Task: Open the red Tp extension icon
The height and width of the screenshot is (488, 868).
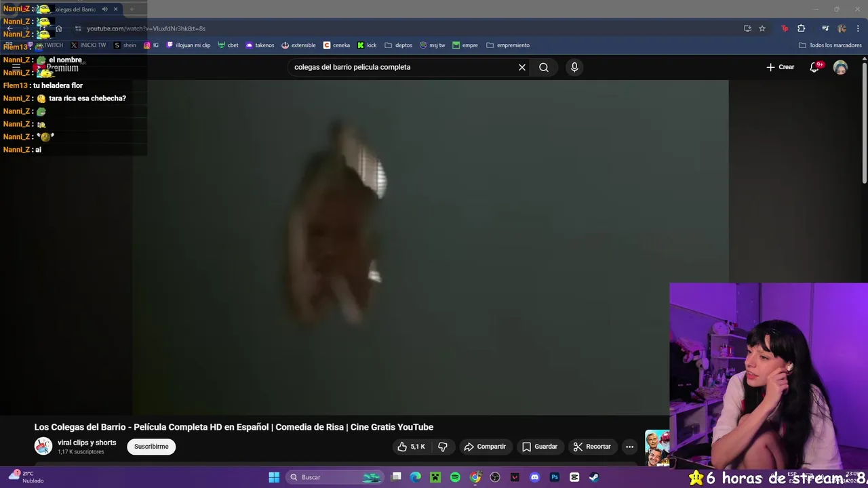Action: (785, 28)
